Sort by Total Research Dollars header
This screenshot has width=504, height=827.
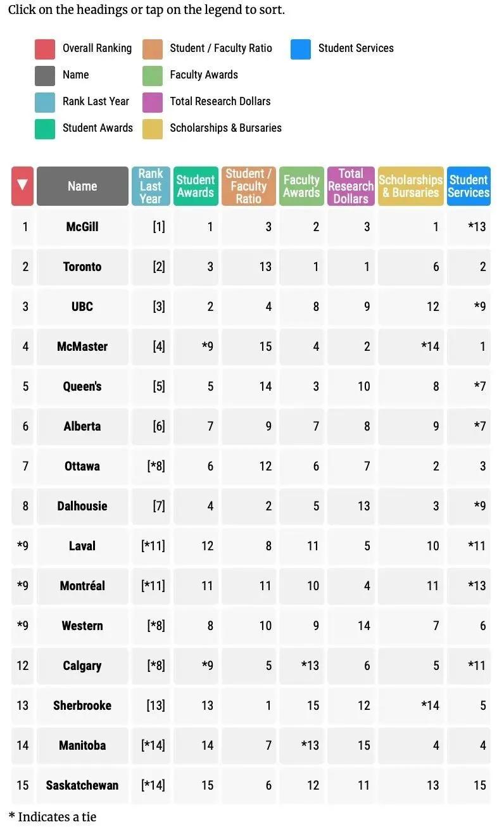[351, 186]
